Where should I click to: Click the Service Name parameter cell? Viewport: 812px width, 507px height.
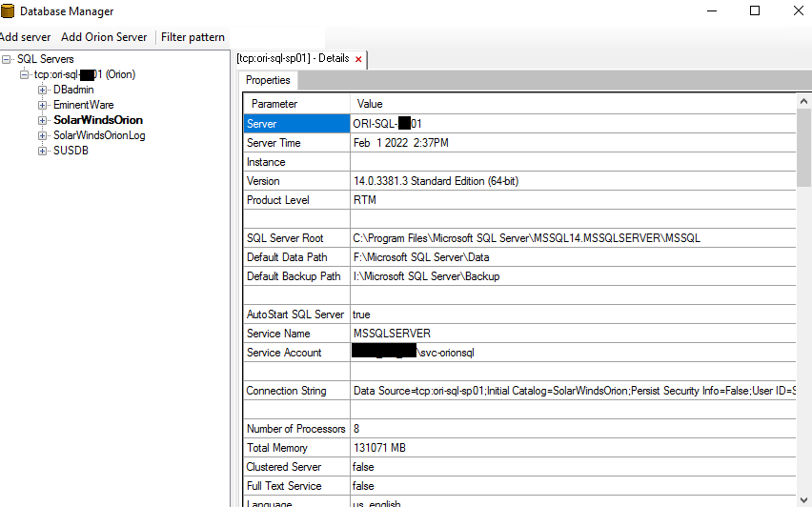(296, 334)
